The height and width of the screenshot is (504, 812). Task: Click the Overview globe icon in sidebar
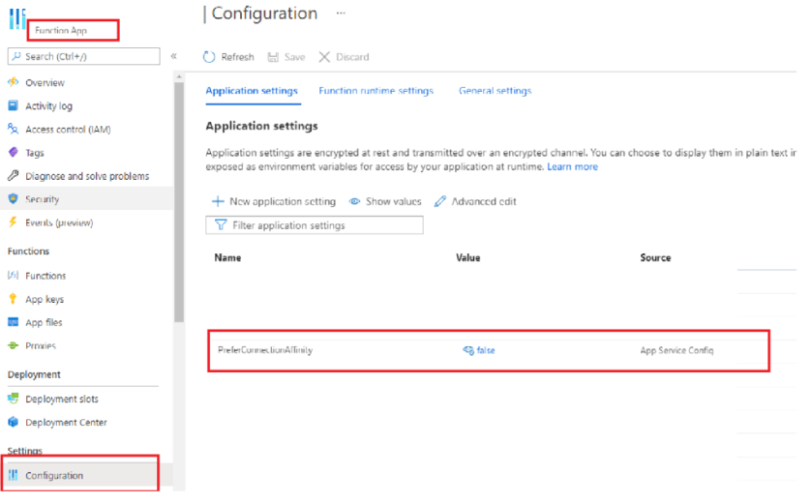[14, 83]
